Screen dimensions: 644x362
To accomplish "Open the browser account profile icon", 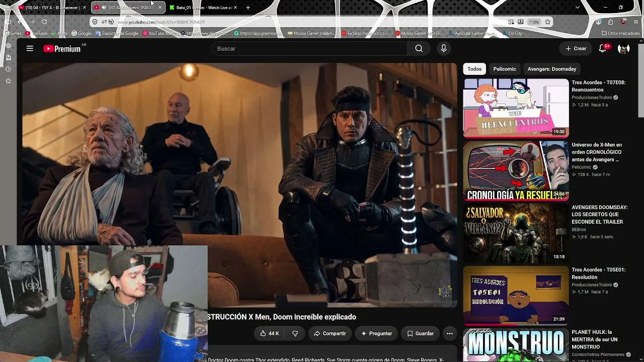I will coord(598,22).
